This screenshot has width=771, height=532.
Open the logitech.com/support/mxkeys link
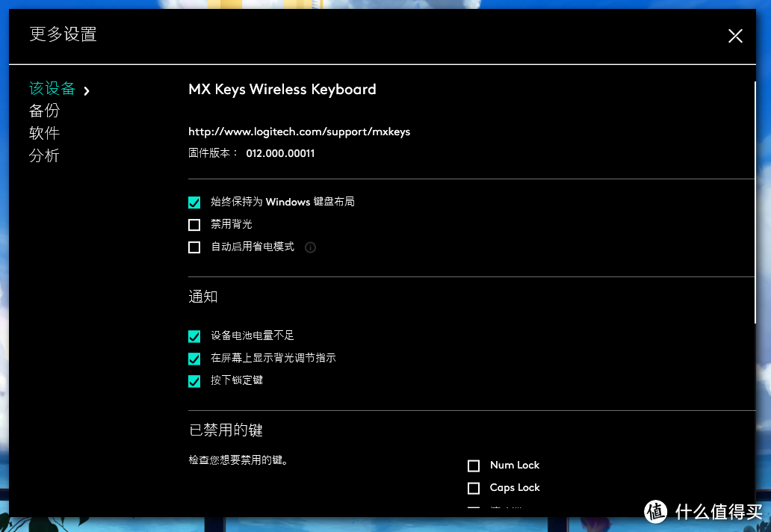pyautogui.click(x=299, y=132)
